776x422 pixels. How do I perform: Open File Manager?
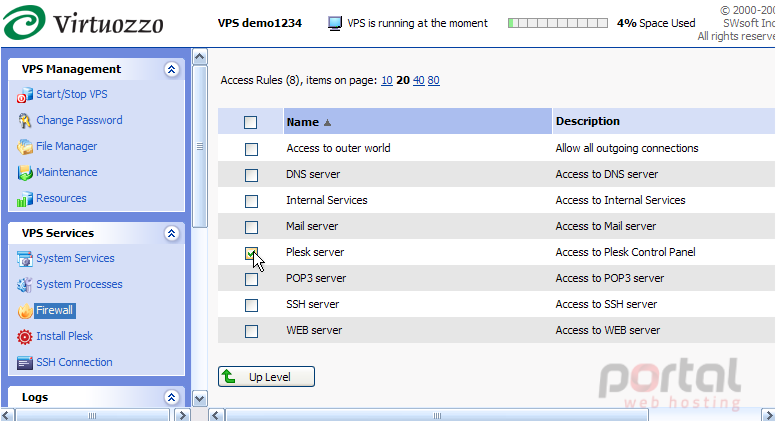[x=66, y=146]
